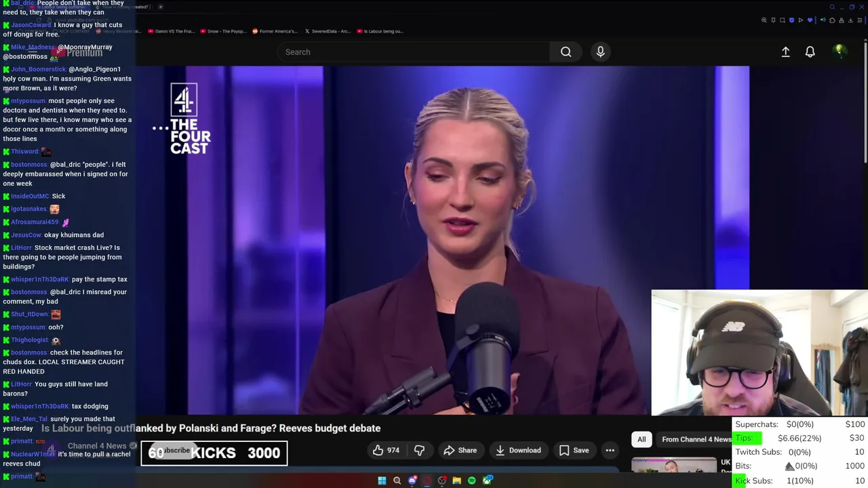Image resolution: width=868 pixels, height=488 pixels.
Task: Click the 'Twitch Subs:' goal label
Action: tap(758, 452)
